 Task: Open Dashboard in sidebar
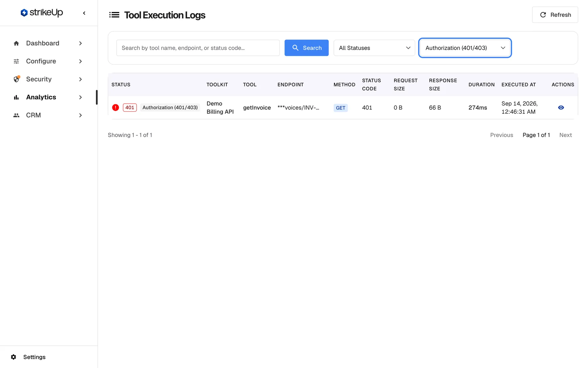(x=48, y=43)
